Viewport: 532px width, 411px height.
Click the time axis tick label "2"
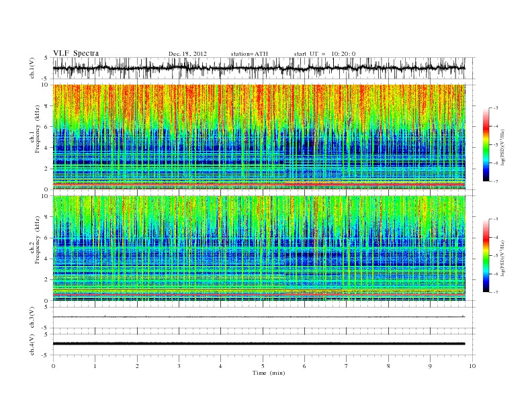pos(137,366)
